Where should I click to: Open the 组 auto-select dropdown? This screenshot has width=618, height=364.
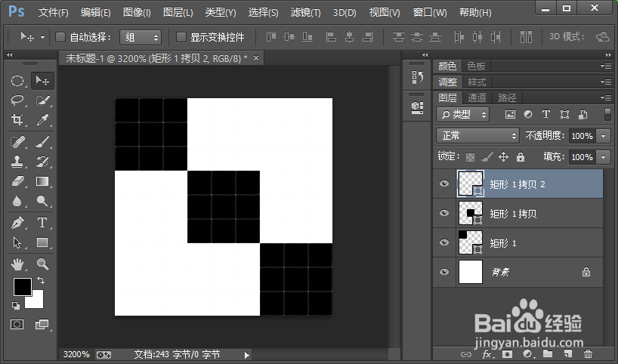pos(141,38)
